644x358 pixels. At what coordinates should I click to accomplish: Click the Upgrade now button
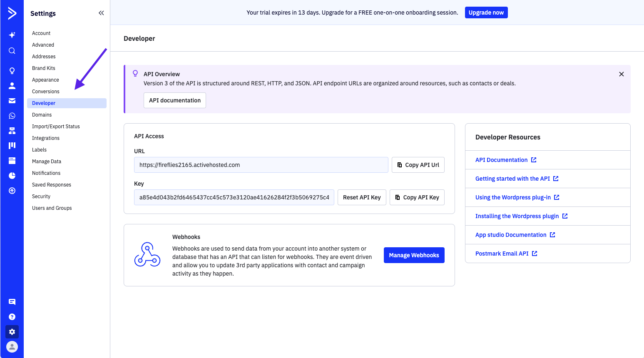pos(486,12)
